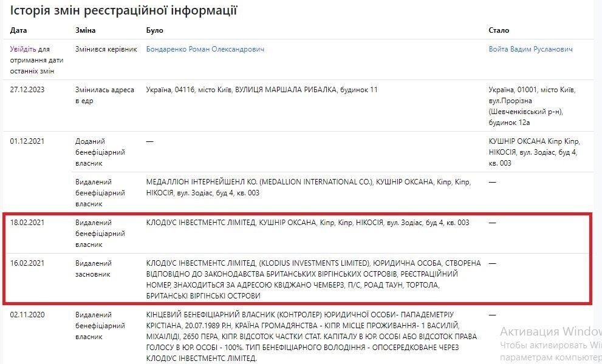Select the 16.02.2021 date cell
The width and height of the screenshot is (602, 364).
coord(27,263)
